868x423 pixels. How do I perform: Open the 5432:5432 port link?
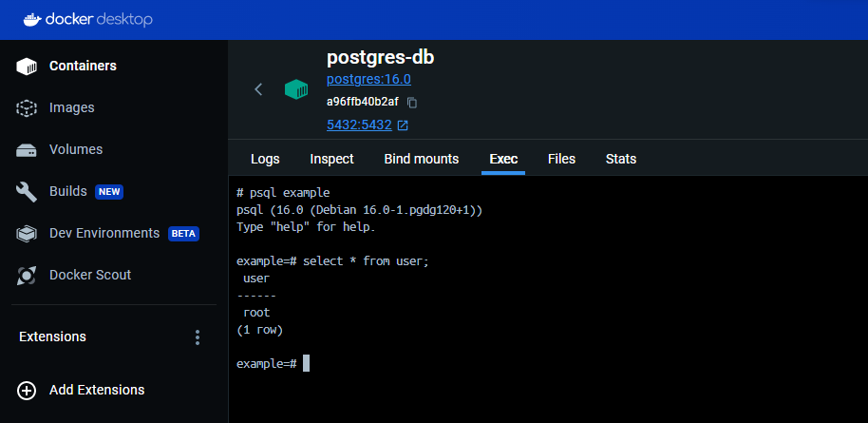tap(359, 125)
